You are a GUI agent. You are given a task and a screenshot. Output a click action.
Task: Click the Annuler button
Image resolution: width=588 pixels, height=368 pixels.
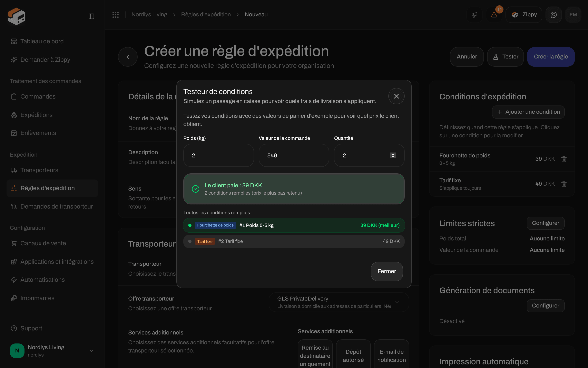pyautogui.click(x=467, y=57)
